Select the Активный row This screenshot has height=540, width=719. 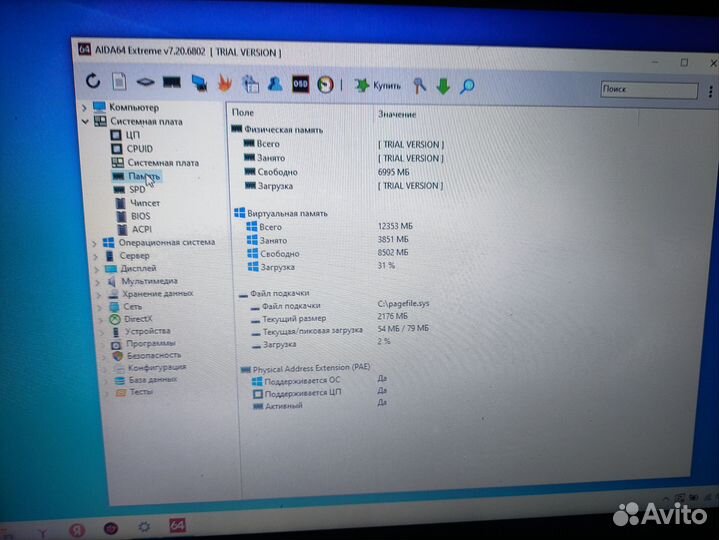[278, 406]
